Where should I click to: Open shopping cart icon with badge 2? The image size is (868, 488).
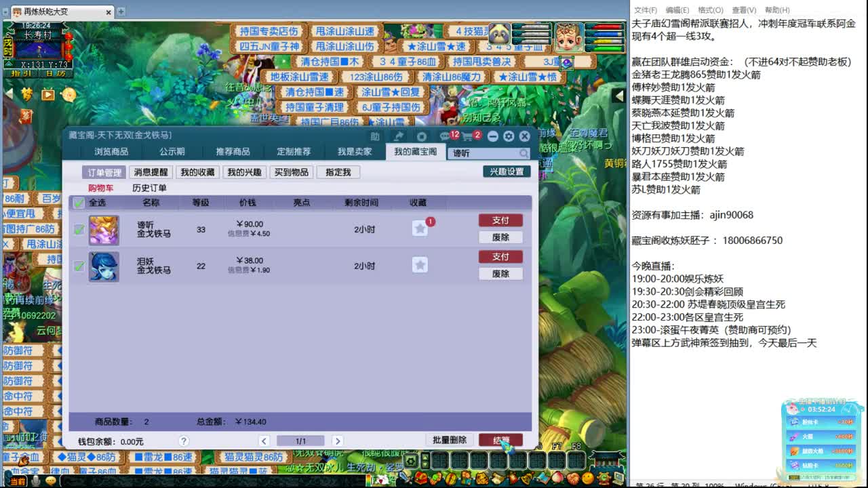[x=469, y=136]
